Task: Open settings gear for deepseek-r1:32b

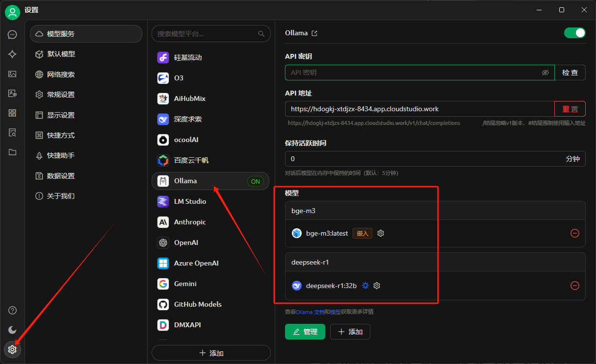Action: [x=377, y=286]
